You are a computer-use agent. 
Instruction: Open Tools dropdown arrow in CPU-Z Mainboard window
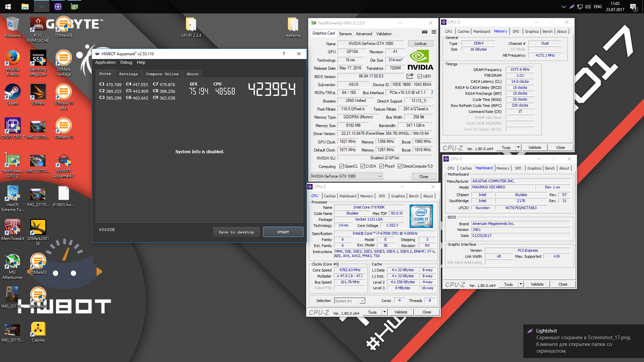pos(521,284)
